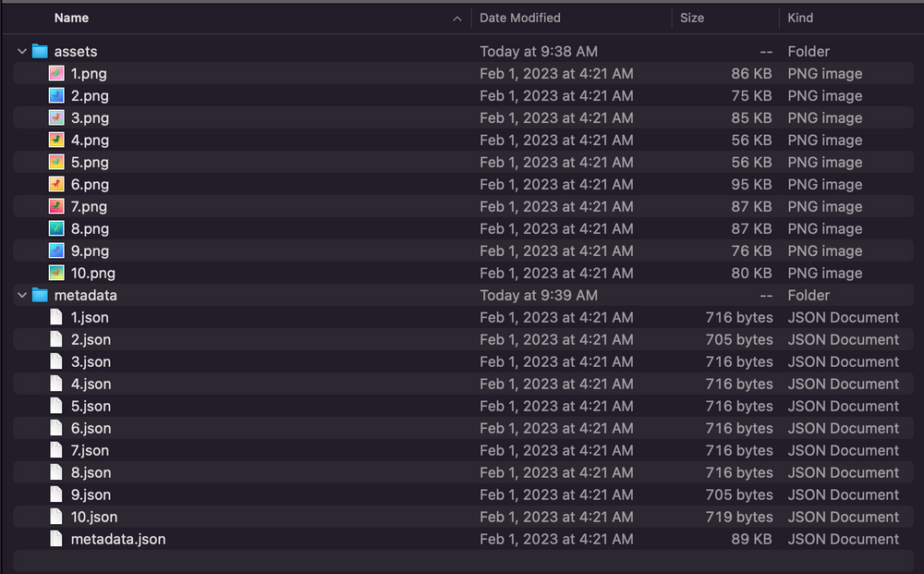Select the 3.json file name
The width and height of the screenshot is (924, 574).
[x=91, y=362]
